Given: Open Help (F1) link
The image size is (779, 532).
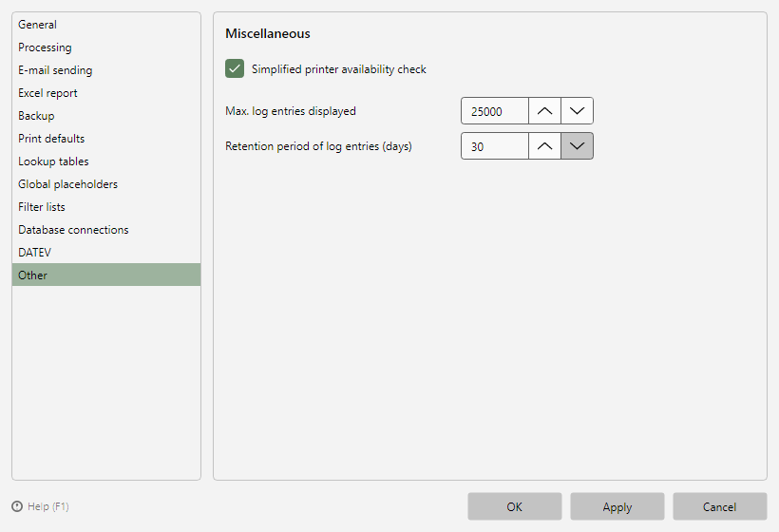Looking at the screenshot, I should (x=48, y=506).
